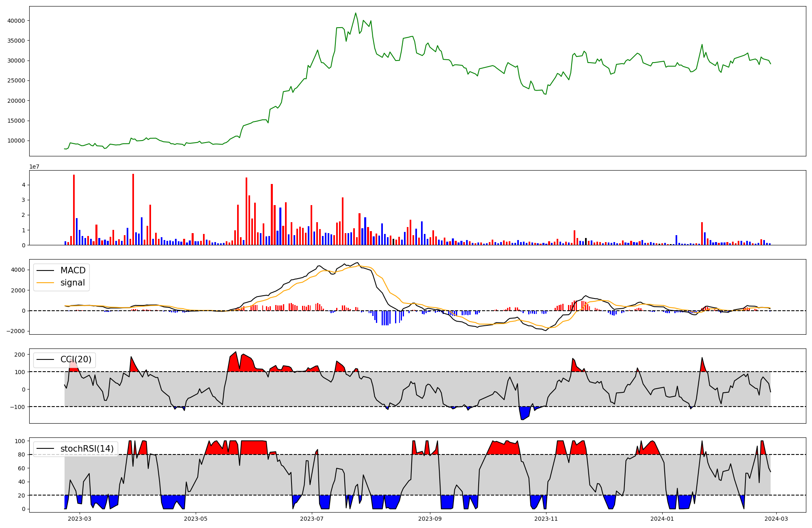Click the single black bar in volume chart
The height and width of the screenshot is (528, 812).
pos(585,241)
